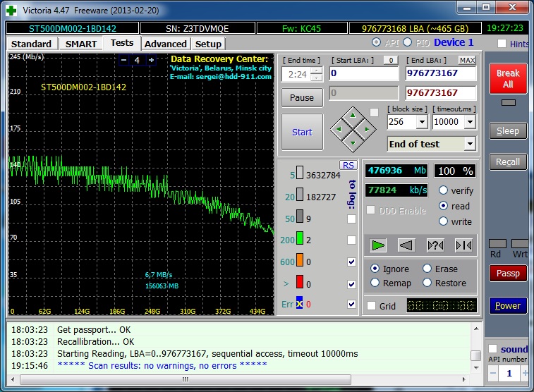Image resolution: width=534 pixels, height=392 pixels.
Task: Click the up arrow on the diamond pad
Action: tap(353, 116)
